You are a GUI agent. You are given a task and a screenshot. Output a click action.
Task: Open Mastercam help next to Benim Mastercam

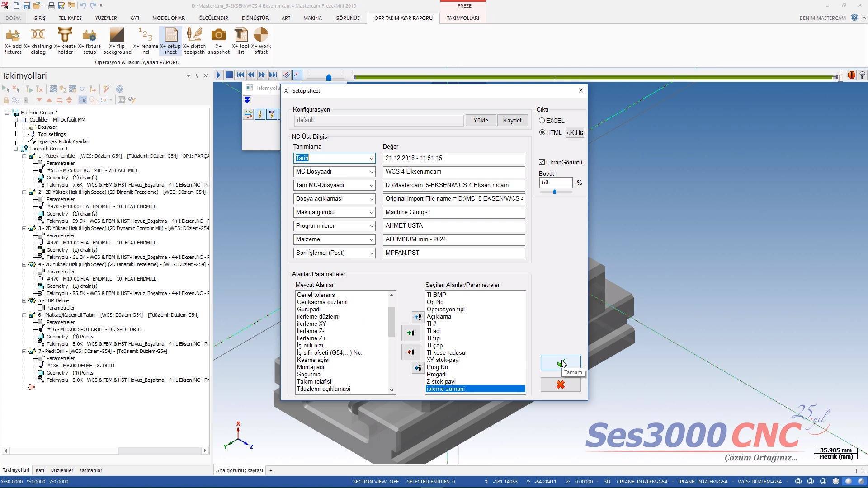click(x=854, y=18)
